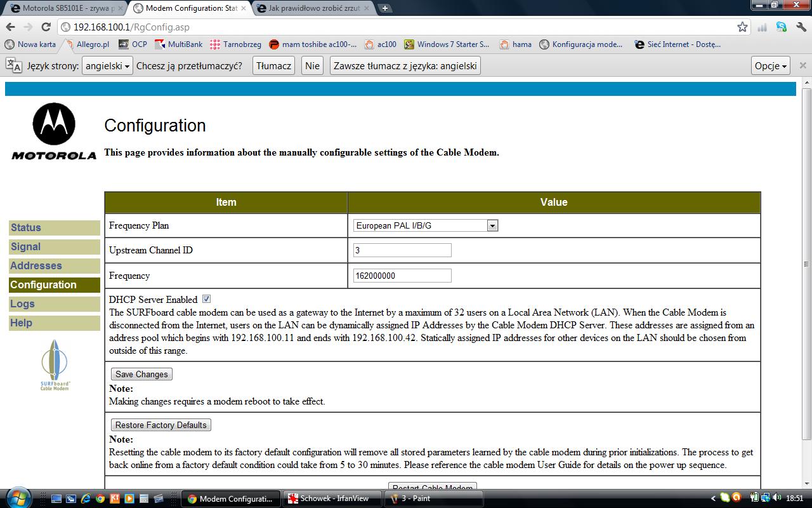812x508 pixels.
Task: Click the clock showing 18:51
Action: pos(795,498)
